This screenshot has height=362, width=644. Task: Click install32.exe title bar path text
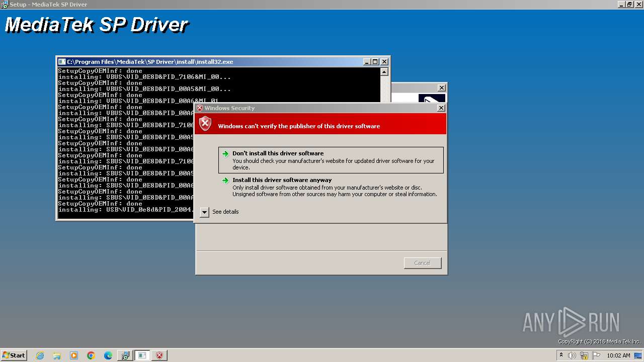coord(150,62)
